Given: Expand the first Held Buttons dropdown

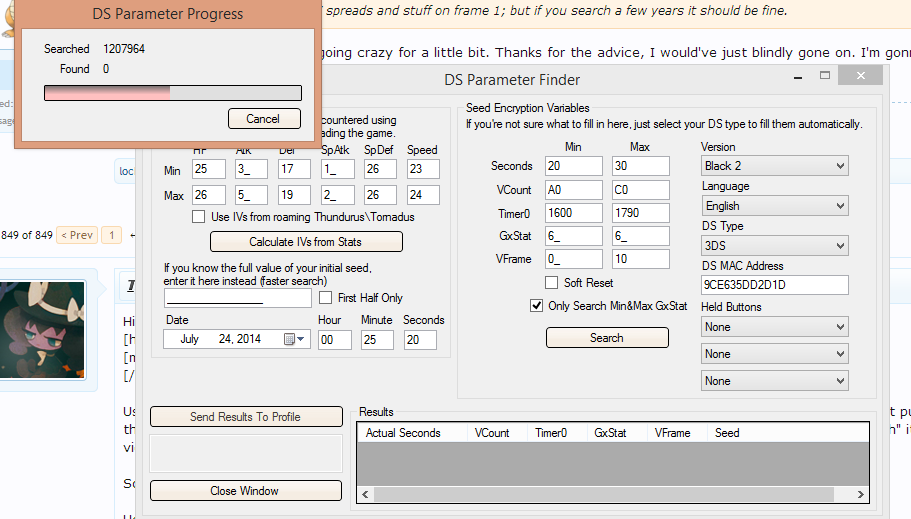Looking at the screenshot, I should [774, 327].
